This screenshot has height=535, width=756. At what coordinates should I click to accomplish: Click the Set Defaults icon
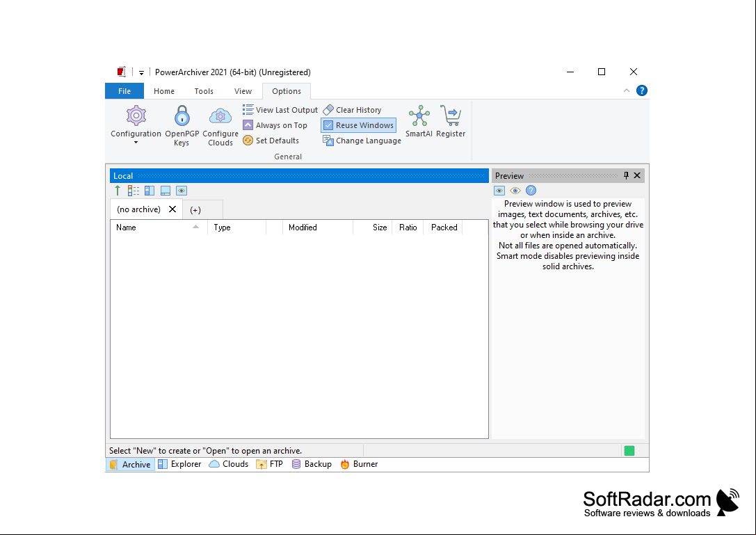(x=248, y=141)
